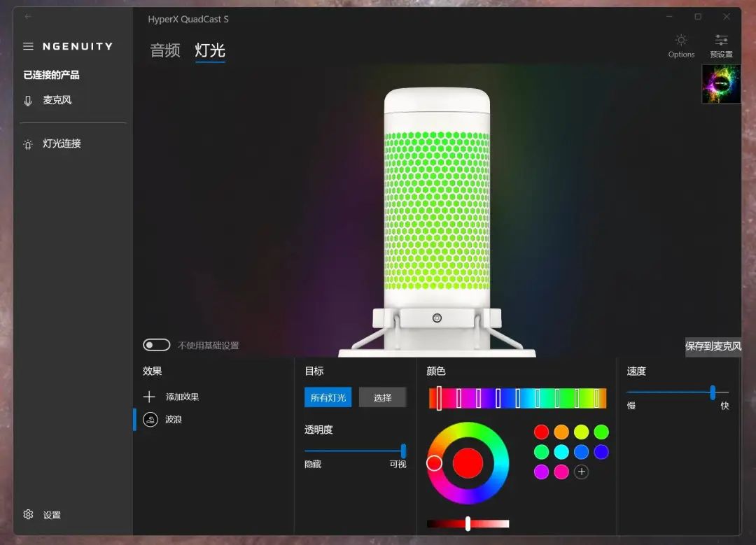Pick the spring green swatch at the start of the second row

(541, 452)
